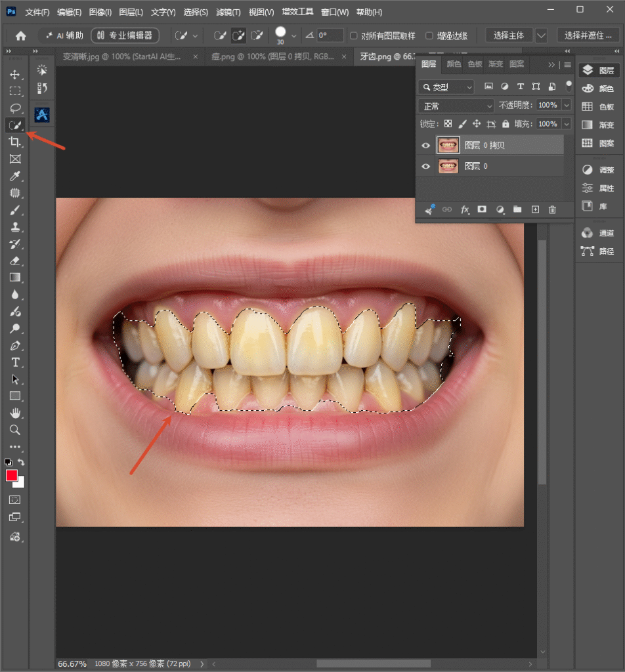Image resolution: width=625 pixels, height=672 pixels.
Task: Select the Clone Stamp tool
Action: tap(15, 226)
